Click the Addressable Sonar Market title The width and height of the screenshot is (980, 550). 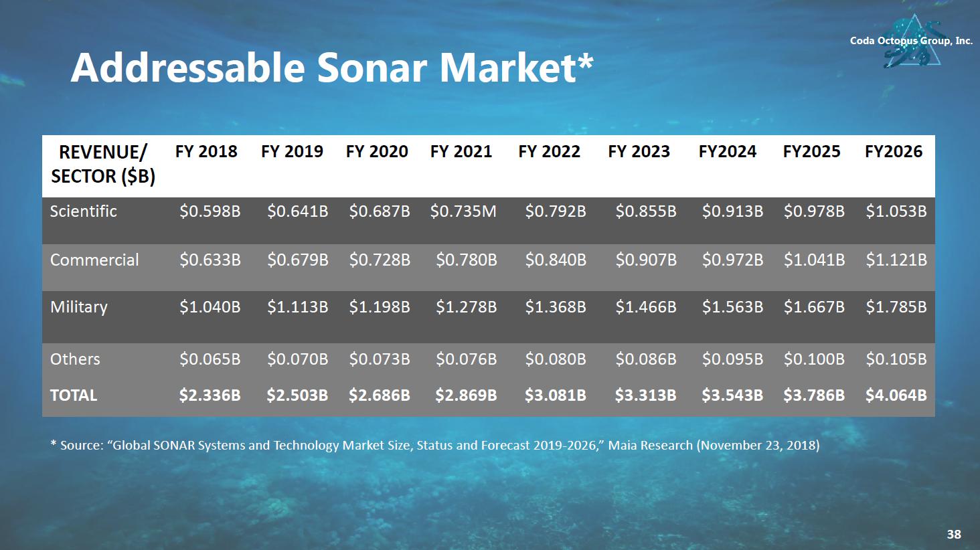[x=332, y=68]
